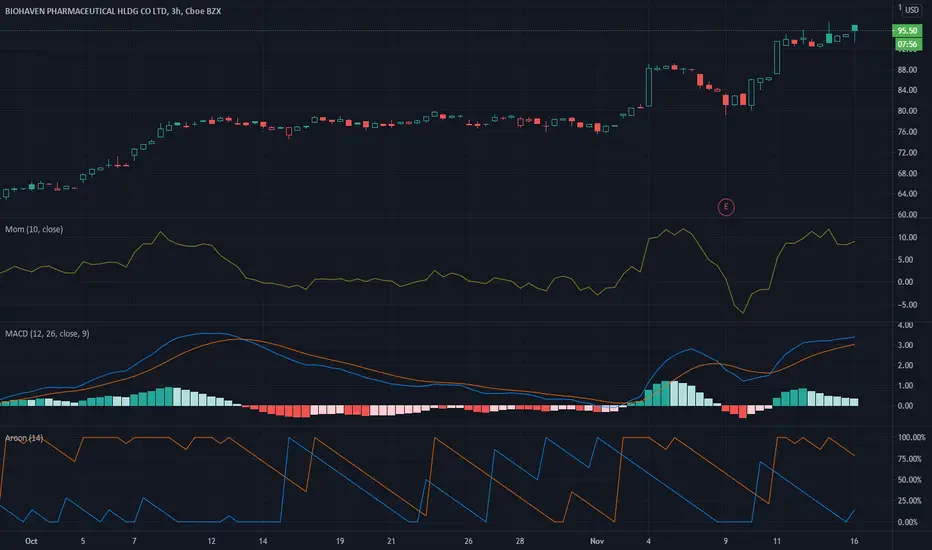Click the 100.00% Aroon scale value

tap(911, 438)
